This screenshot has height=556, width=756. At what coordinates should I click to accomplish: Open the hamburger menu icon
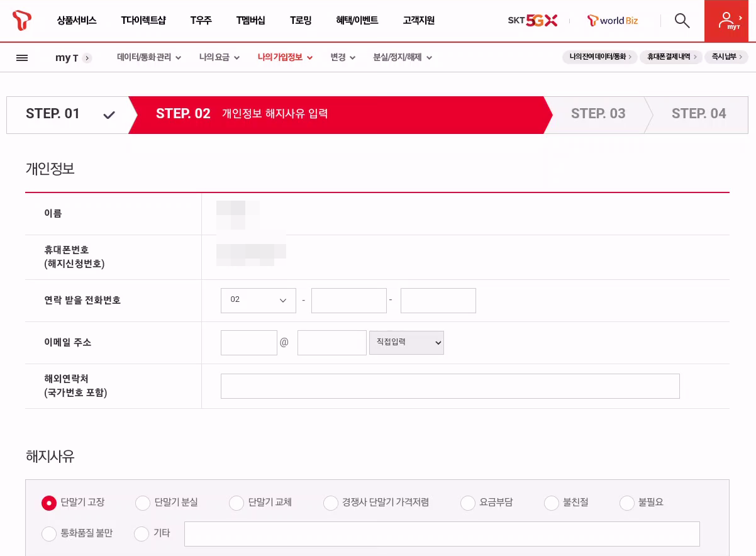tap(22, 57)
